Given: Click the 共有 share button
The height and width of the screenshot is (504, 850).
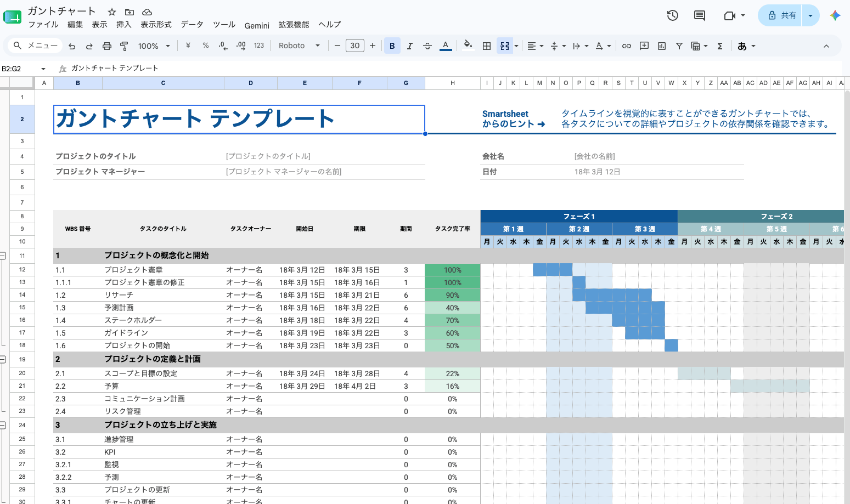Looking at the screenshot, I should (x=780, y=15).
